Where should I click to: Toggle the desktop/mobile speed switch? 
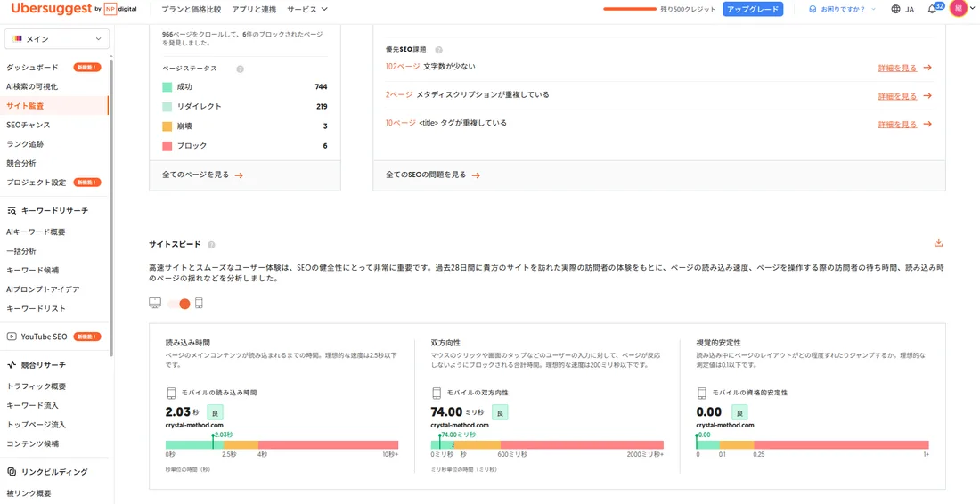[x=179, y=304]
